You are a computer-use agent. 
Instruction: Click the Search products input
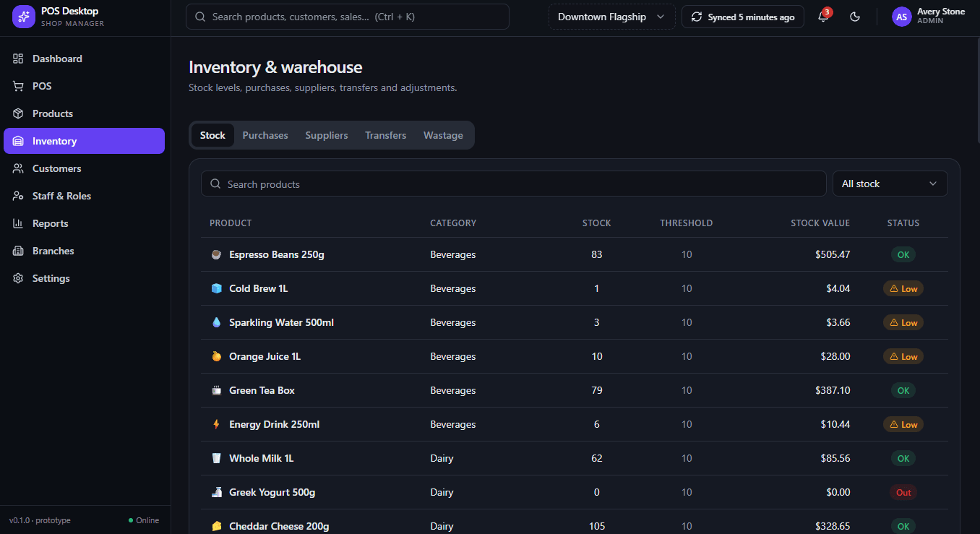[513, 184]
